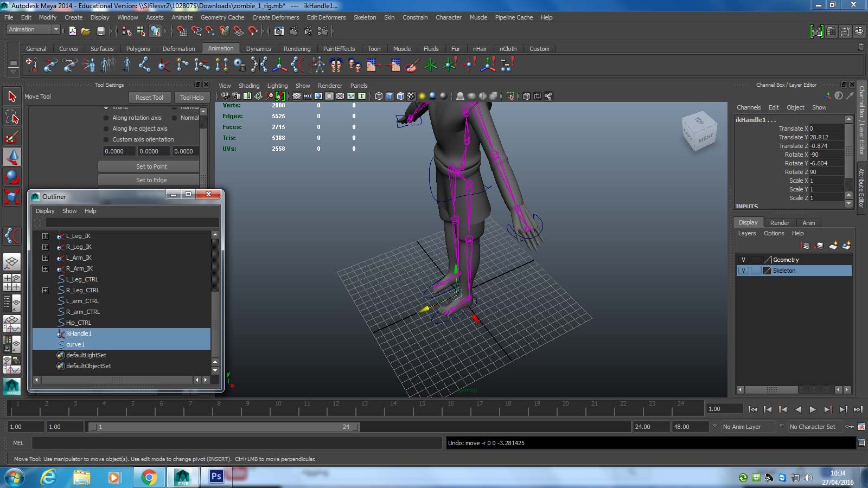Image resolution: width=868 pixels, height=488 pixels.
Task: Play the animation forwards
Action: (813, 409)
